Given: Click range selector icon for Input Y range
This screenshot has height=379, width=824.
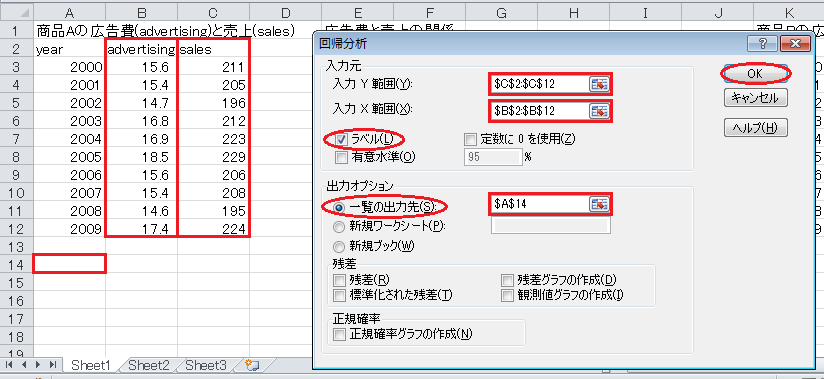Looking at the screenshot, I should pyautogui.click(x=599, y=84).
